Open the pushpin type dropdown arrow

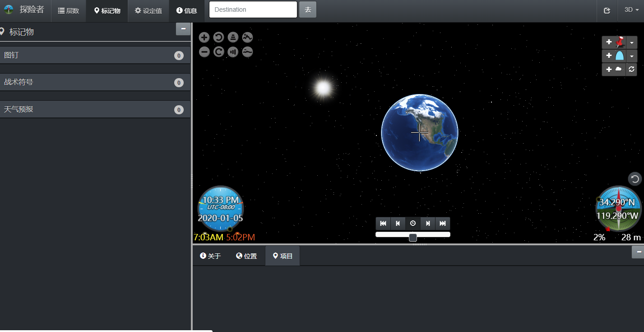(631, 42)
